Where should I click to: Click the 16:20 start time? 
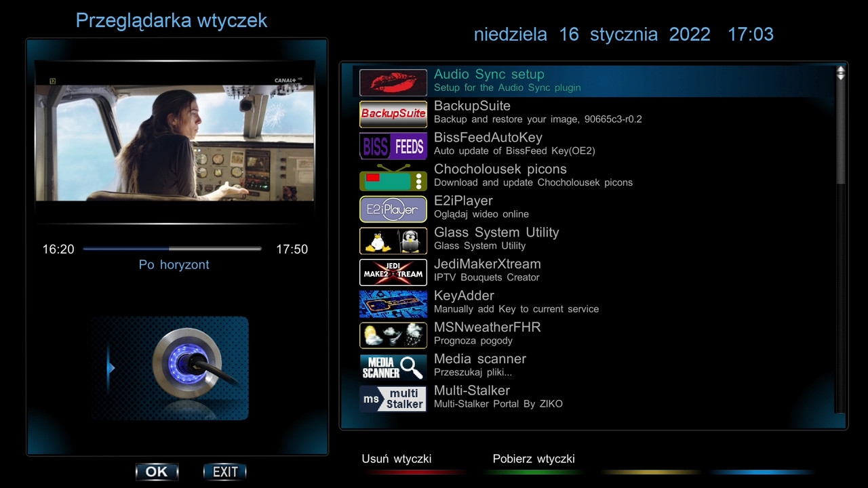pos(58,249)
